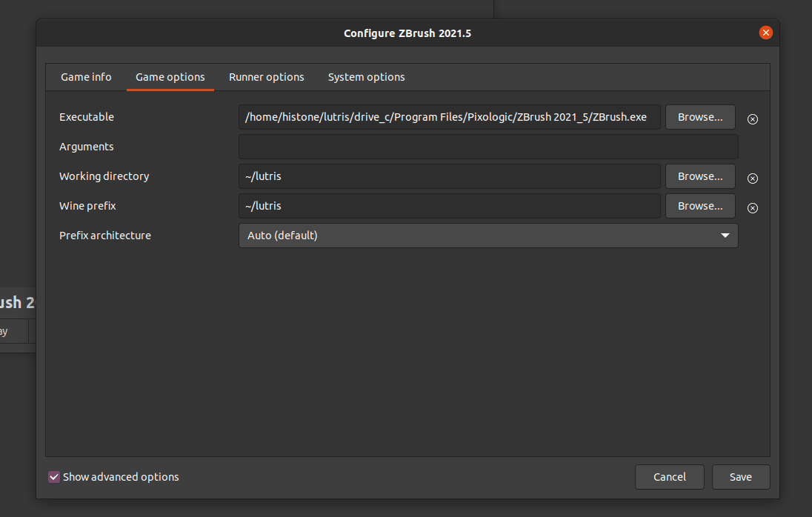812x517 pixels.
Task: Close the Configure ZBrush dialog
Action: coord(765,33)
